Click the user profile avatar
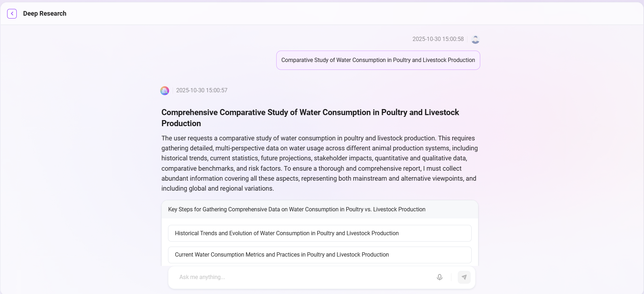 pyautogui.click(x=475, y=39)
